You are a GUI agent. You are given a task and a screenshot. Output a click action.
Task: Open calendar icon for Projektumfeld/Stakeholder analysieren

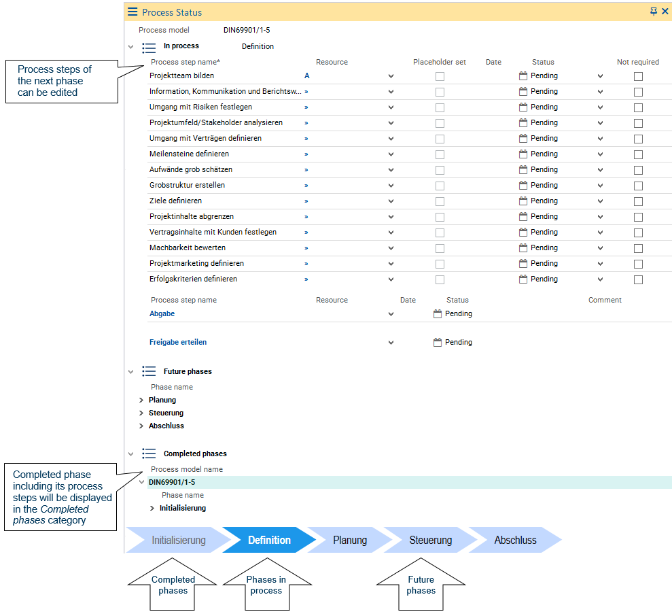click(x=523, y=122)
